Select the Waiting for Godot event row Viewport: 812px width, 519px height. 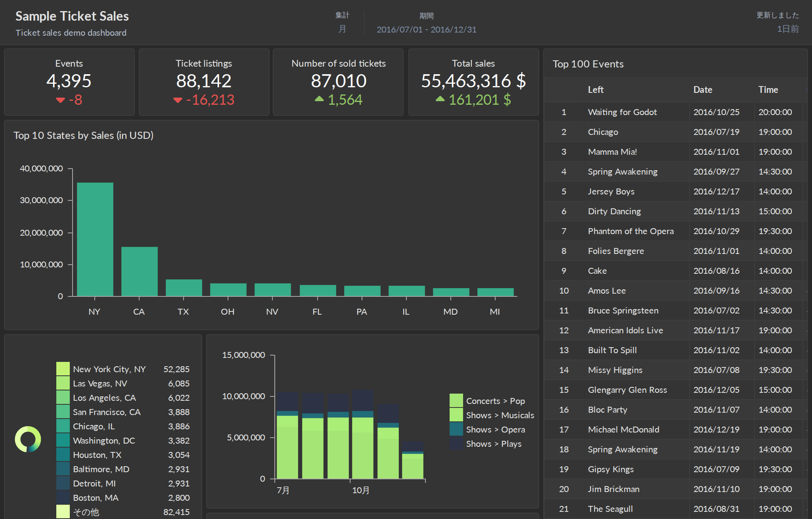[676, 112]
